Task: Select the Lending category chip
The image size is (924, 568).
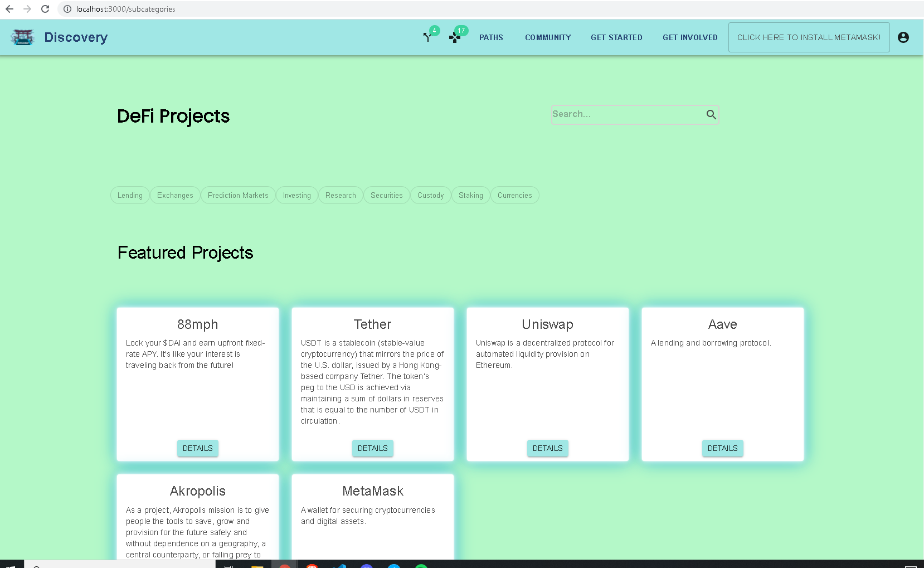Action: (x=130, y=195)
